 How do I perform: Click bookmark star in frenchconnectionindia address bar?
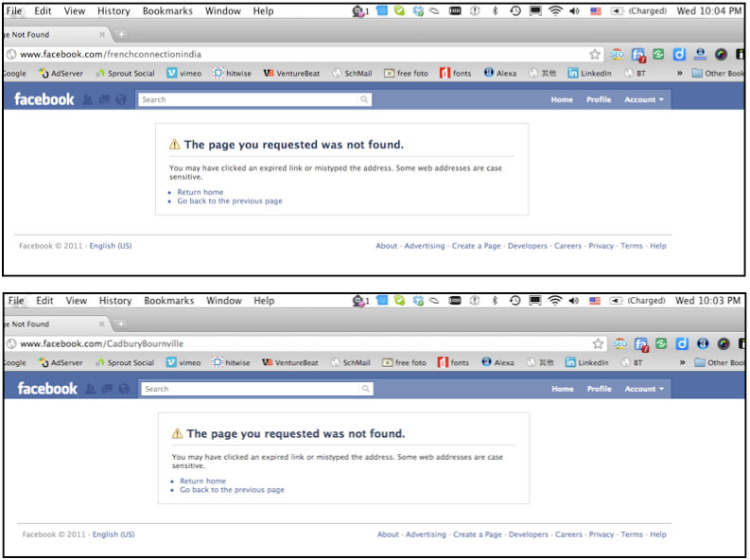coord(595,55)
